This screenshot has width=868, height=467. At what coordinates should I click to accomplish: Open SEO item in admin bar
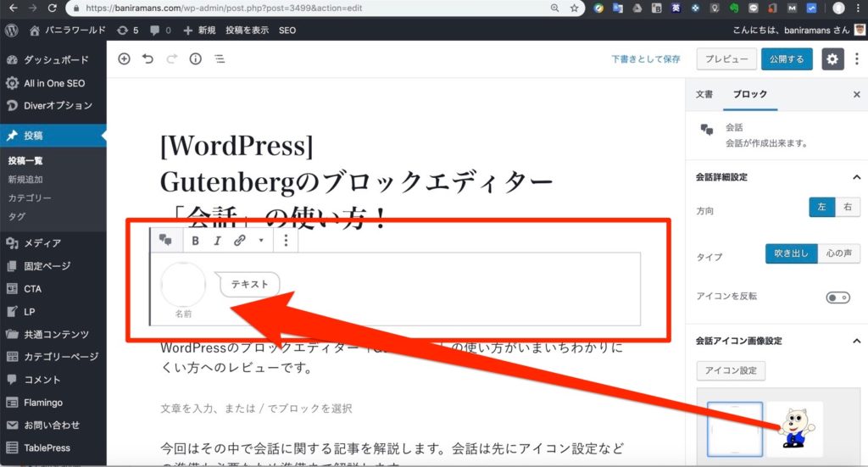tap(287, 31)
